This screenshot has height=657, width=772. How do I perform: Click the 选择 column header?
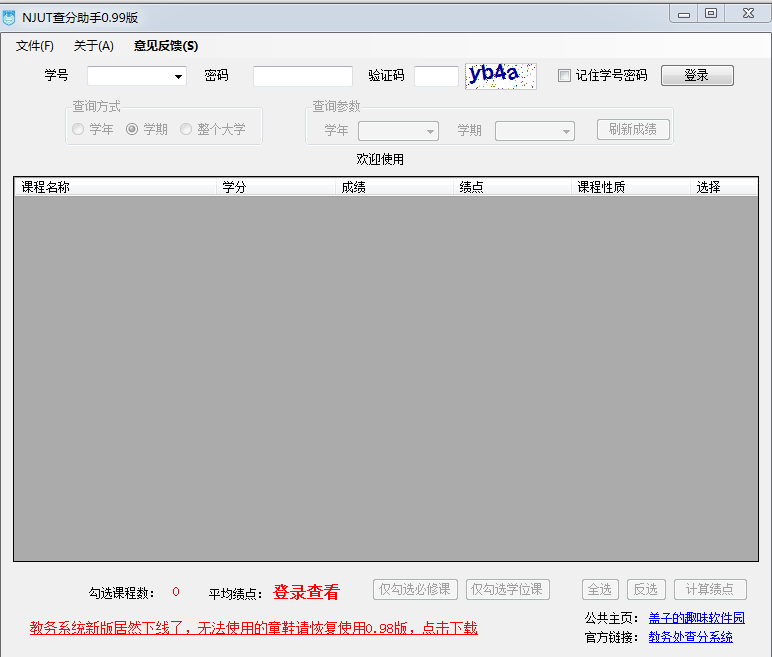(x=724, y=187)
